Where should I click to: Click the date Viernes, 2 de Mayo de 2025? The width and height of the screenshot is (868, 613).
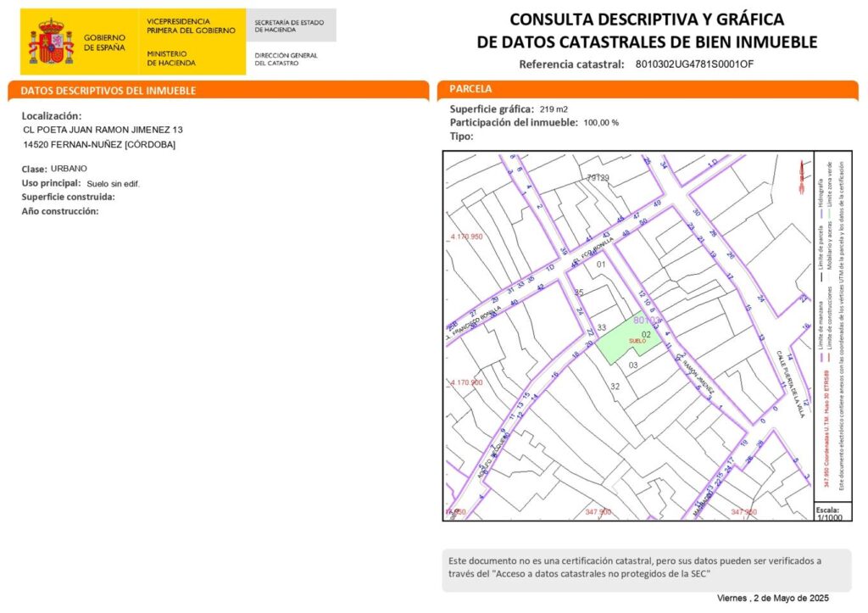click(771, 599)
